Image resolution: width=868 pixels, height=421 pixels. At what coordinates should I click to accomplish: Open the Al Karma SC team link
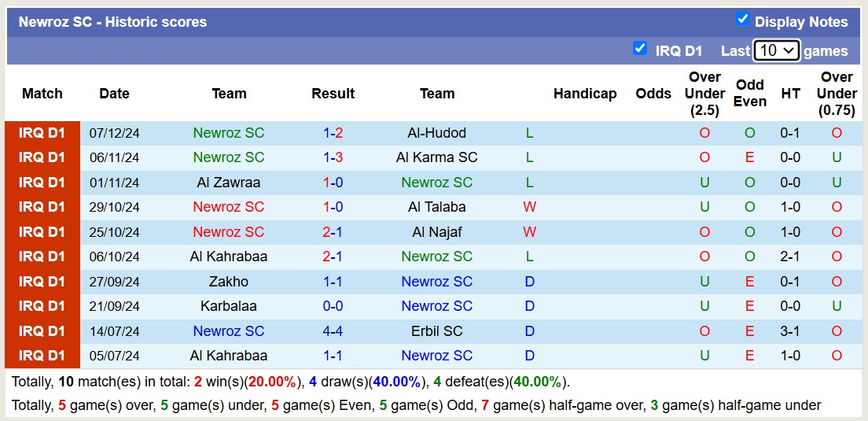pos(436,157)
